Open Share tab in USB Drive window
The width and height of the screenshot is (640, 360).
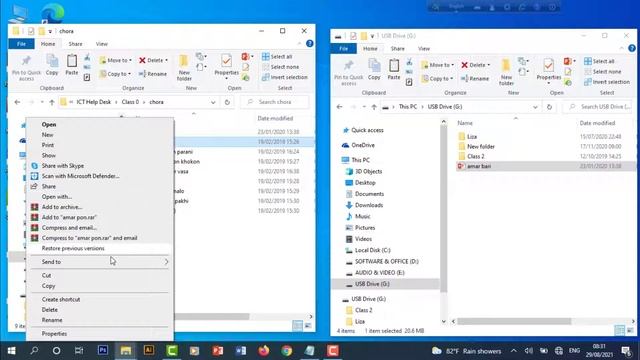click(x=397, y=49)
